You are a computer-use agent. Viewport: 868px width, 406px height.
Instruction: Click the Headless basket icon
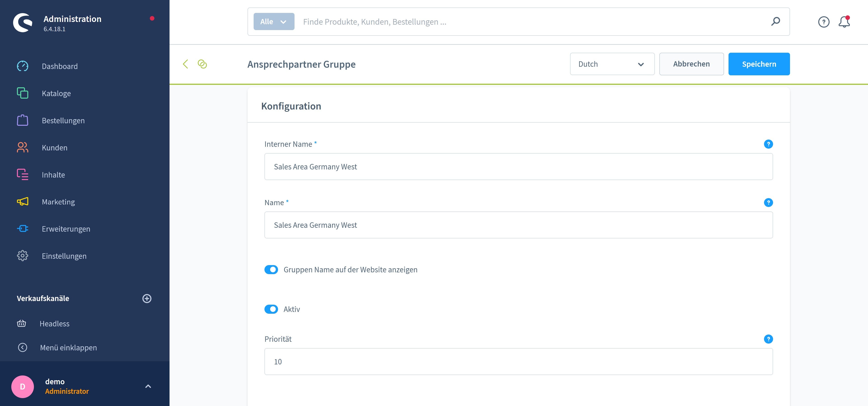(21, 323)
